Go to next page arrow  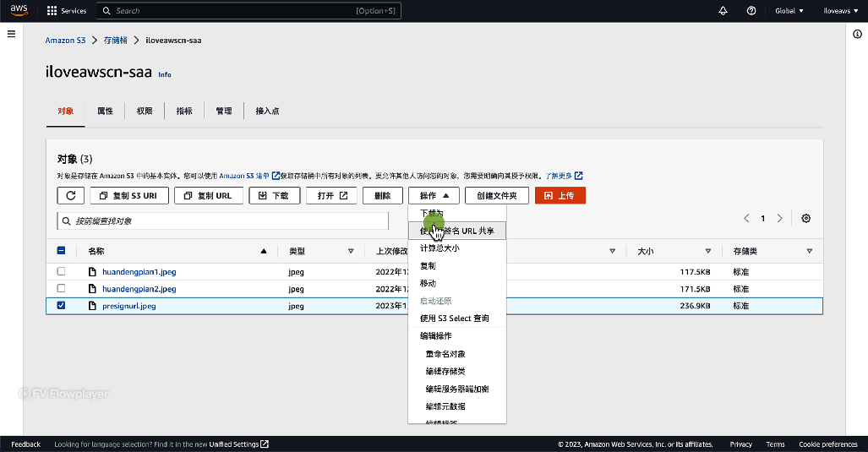pyautogui.click(x=779, y=219)
